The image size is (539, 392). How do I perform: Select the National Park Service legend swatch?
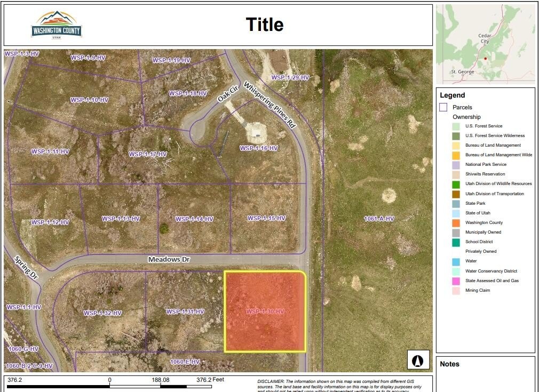coord(456,165)
